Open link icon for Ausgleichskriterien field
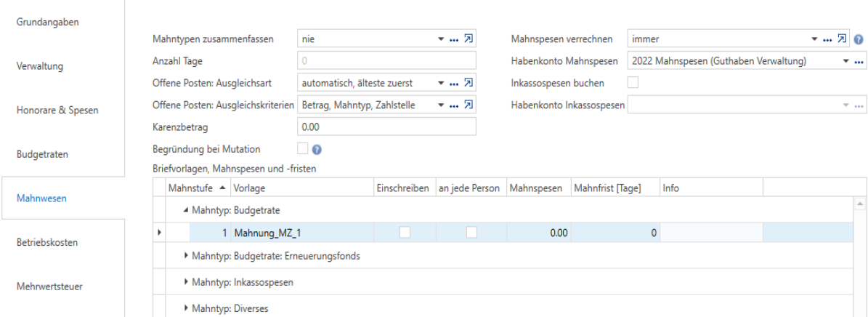Viewport: 868px width, 317px height. pos(469,105)
